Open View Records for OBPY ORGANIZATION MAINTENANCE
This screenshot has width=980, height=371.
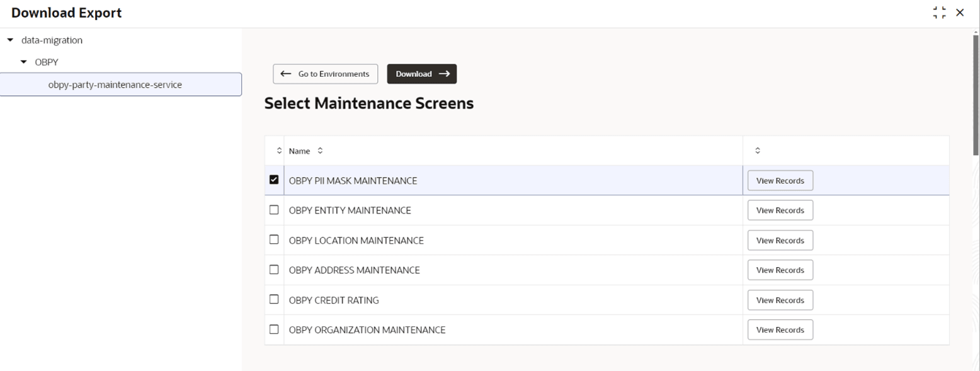pos(780,329)
